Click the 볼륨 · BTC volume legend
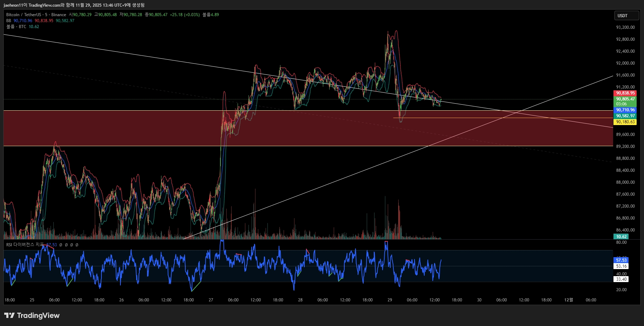The width and height of the screenshot is (644, 326). (x=16, y=27)
